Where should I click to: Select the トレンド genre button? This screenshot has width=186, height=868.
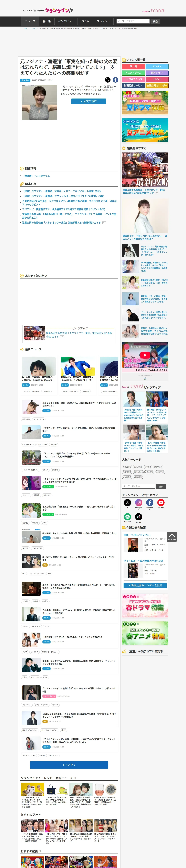(x=157, y=79)
